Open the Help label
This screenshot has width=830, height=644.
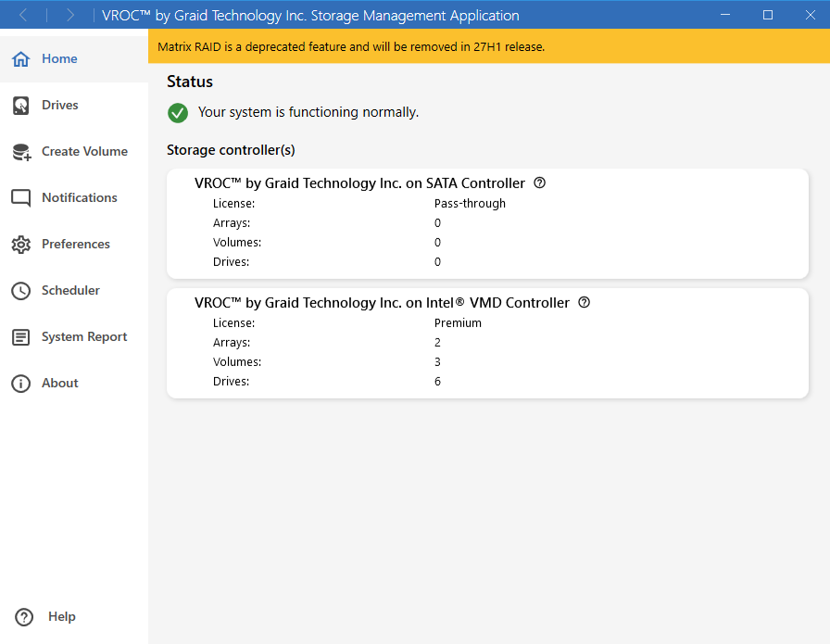tap(62, 616)
